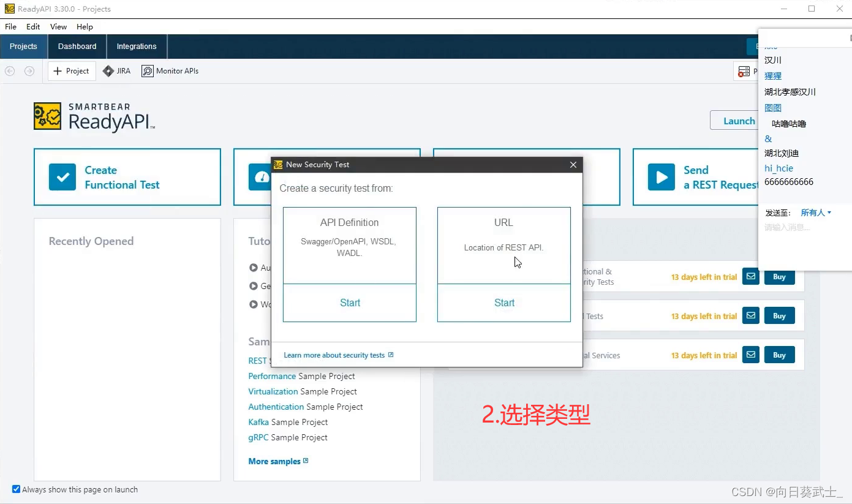
Task: Click chat user name hi_hcie
Action: tap(778, 168)
